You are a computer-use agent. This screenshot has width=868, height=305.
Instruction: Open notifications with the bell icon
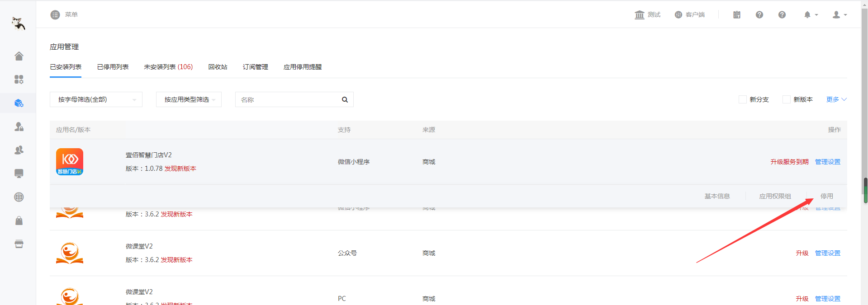807,15
